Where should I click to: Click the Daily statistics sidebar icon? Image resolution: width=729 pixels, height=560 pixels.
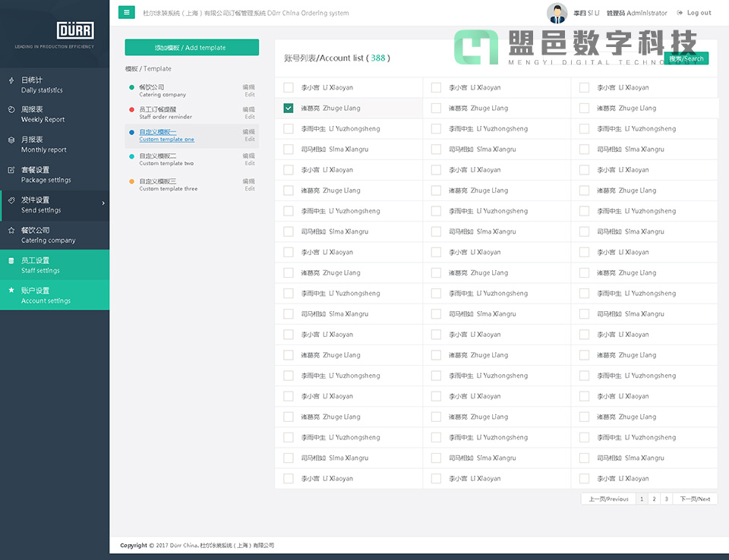coord(11,80)
